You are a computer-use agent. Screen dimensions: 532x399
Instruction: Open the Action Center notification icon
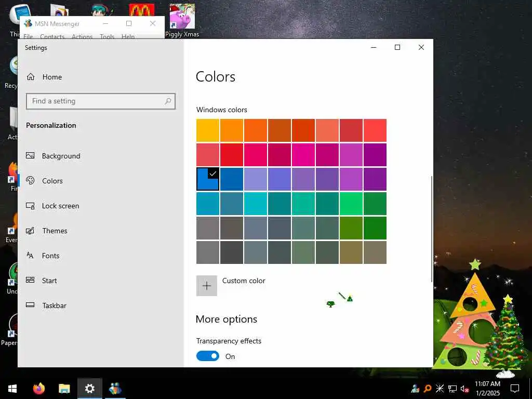[515, 389]
